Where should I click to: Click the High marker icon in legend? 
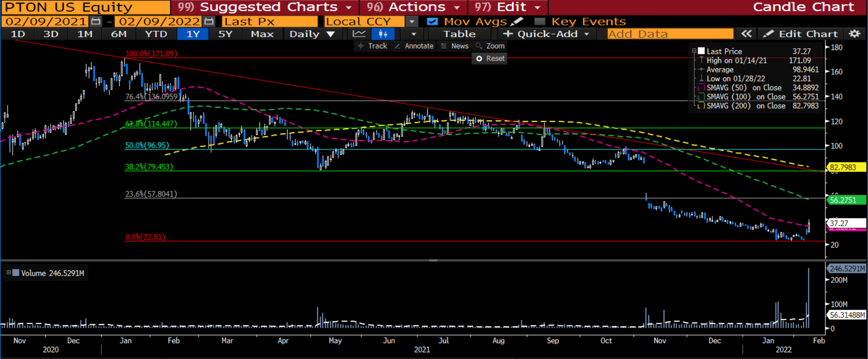pos(701,60)
